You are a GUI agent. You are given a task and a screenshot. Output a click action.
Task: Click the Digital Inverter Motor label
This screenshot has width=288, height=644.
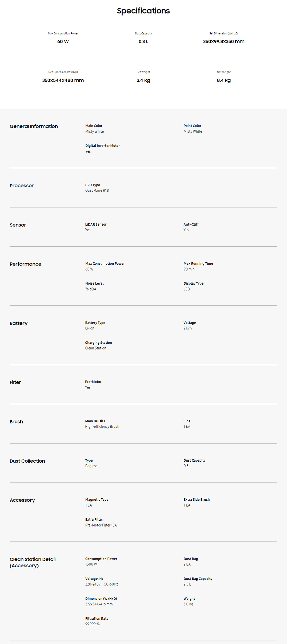tap(102, 146)
